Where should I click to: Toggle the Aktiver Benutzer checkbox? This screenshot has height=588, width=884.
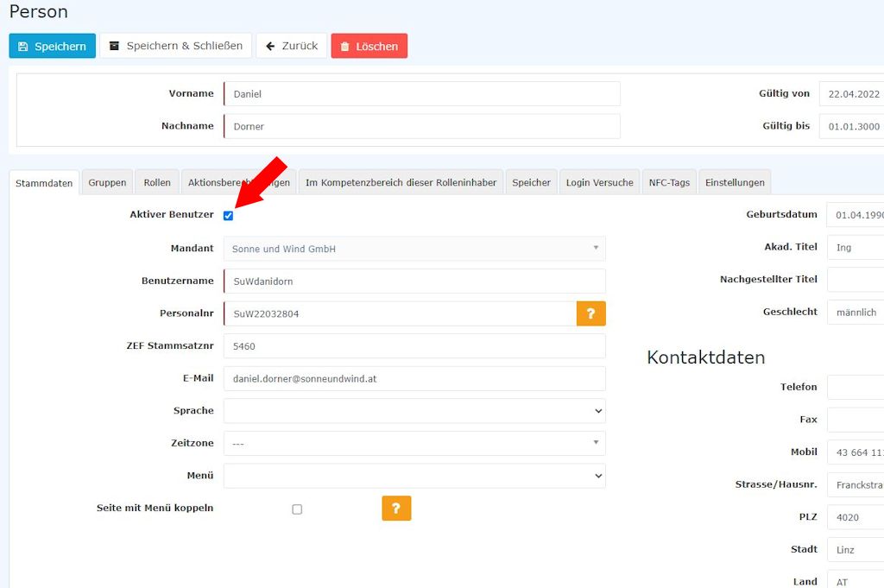click(228, 216)
